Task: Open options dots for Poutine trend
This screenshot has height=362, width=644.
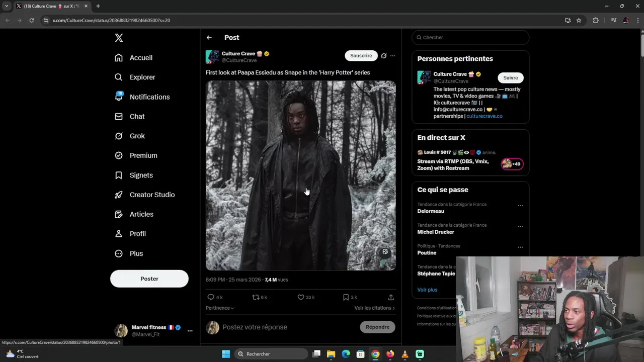Action: coord(520,247)
